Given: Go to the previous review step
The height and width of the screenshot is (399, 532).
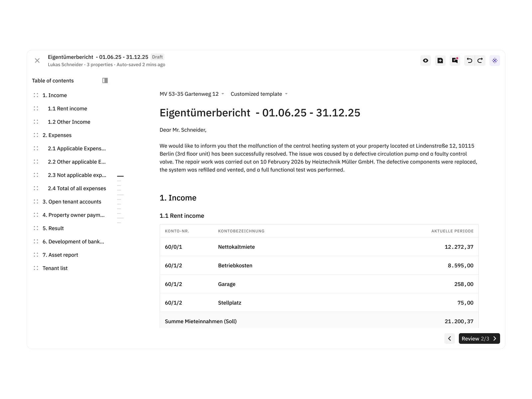Looking at the screenshot, I should (450, 338).
